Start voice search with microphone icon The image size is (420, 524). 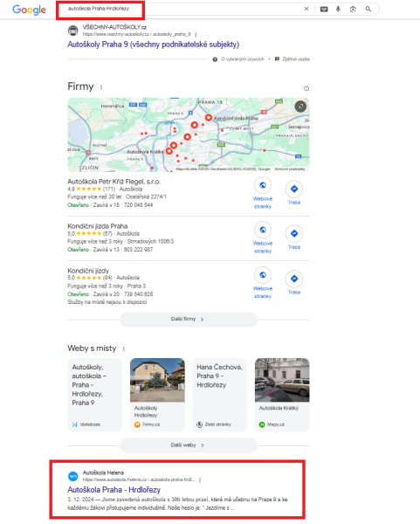pos(338,9)
